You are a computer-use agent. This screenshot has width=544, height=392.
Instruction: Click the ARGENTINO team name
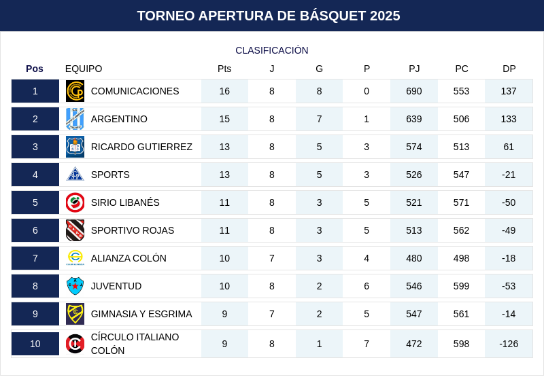(119, 119)
